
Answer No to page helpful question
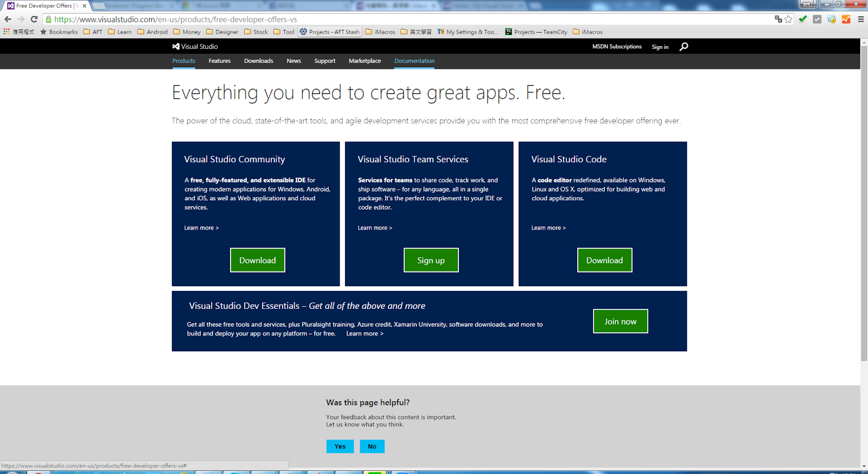coord(372,446)
